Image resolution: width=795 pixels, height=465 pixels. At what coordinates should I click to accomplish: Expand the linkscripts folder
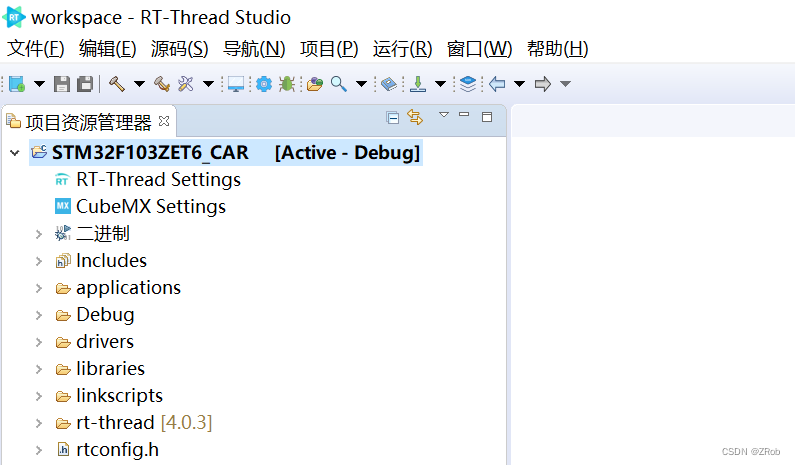point(39,396)
